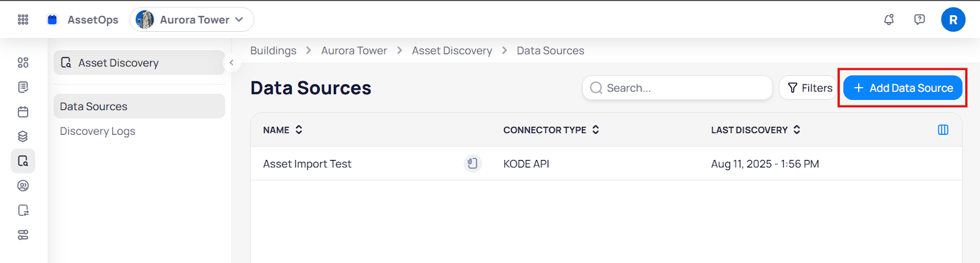Image resolution: width=980 pixels, height=263 pixels.
Task: Open the app launcher grid icon
Action: (23, 20)
